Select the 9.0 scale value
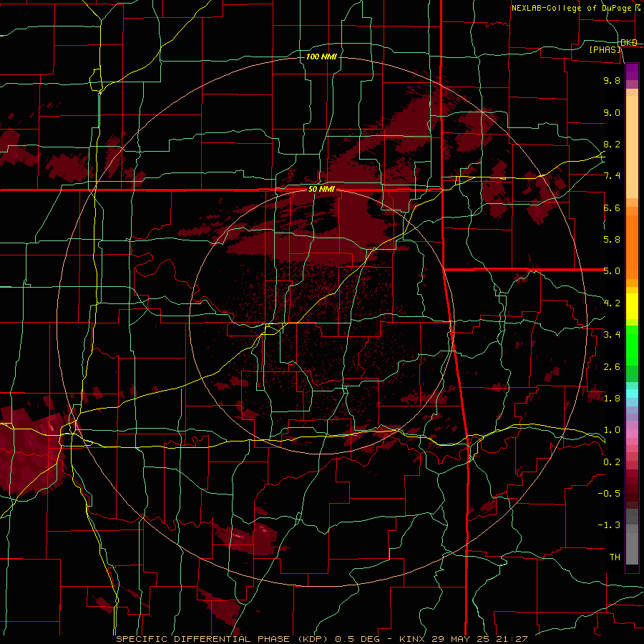The height and width of the screenshot is (644, 644). point(612,112)
